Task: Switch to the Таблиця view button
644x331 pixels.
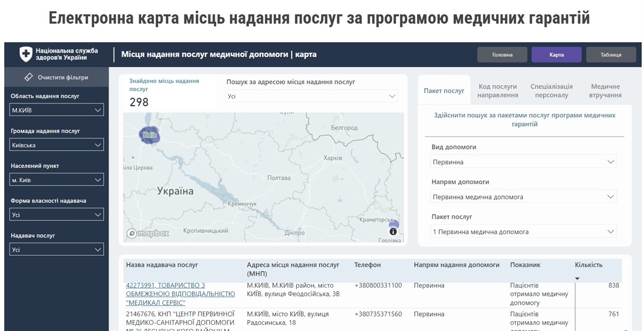Action: tap(611, 55)
